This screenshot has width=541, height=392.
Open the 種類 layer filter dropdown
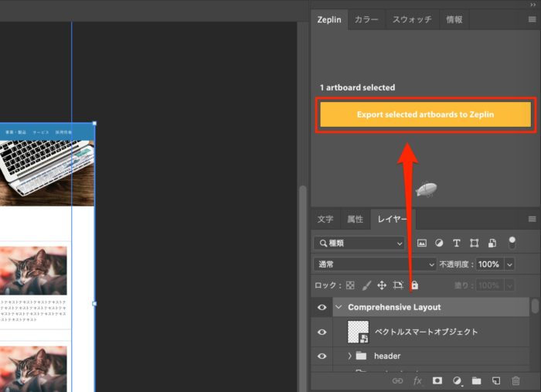pyautogui.click(x=359, y=243)
